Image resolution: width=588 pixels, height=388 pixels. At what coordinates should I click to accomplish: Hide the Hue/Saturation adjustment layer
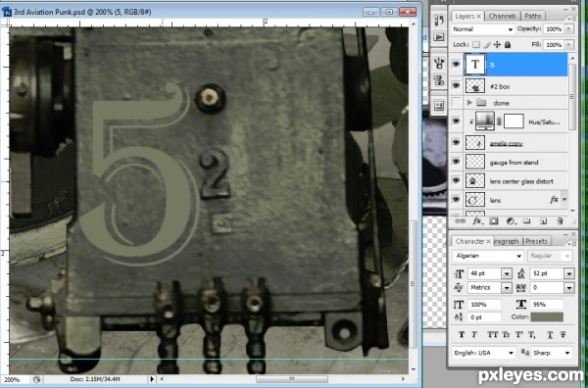point(456,121)
